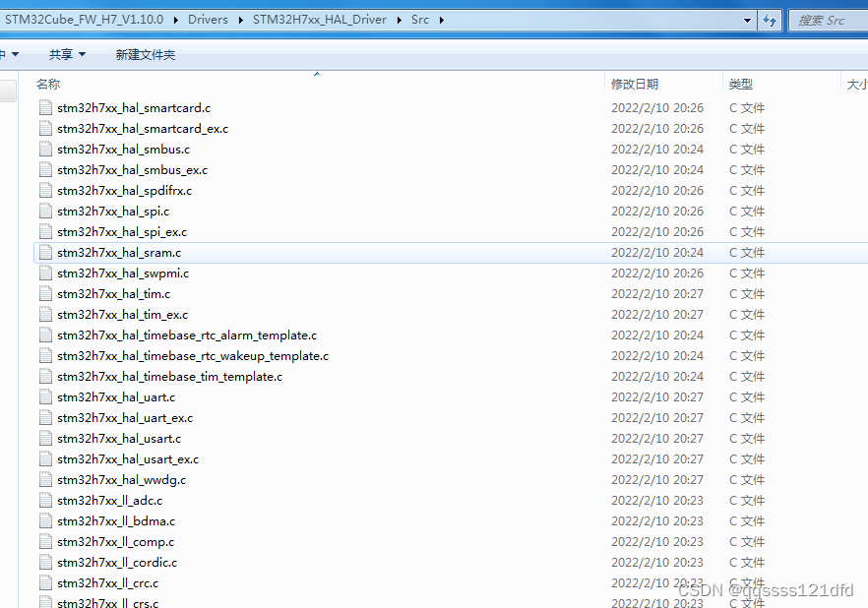Open address bar history dropdown arrow
Image resolution: width=868 pixels, height=608 pixels.
pyautogui.click(x=747, y=21)
